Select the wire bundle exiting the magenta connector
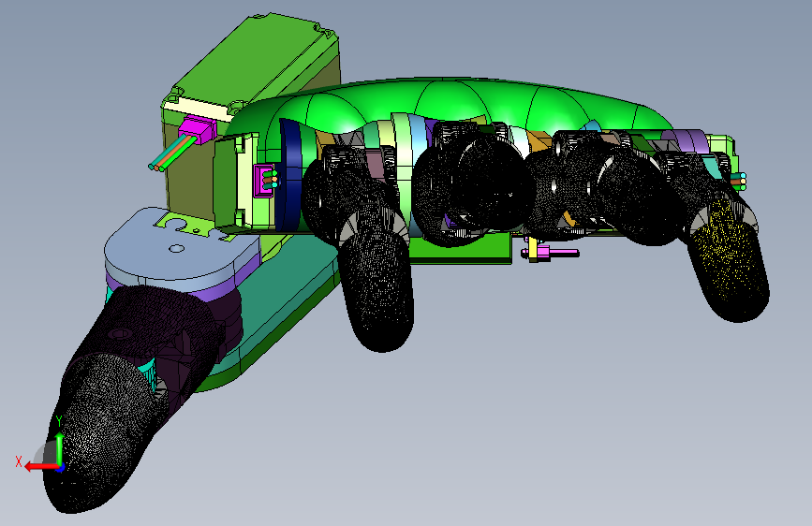 (170, 153)
